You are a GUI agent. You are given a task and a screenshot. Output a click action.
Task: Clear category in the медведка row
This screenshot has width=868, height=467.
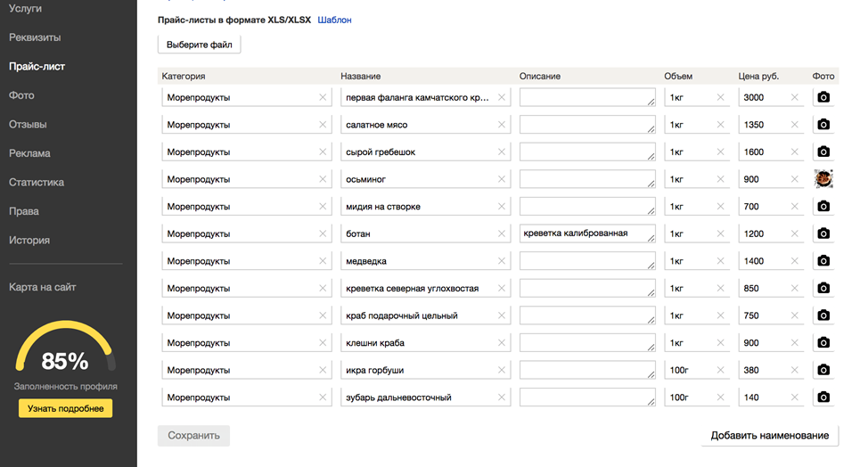click(x=323, y=260)
